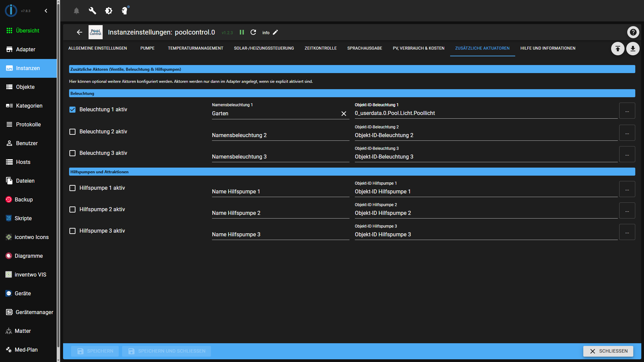Disable Beleuchtung 1 aktiv checkbox
Image resolution: width=644 pixels, height=362 pixels.
click(x=72, y=109)
